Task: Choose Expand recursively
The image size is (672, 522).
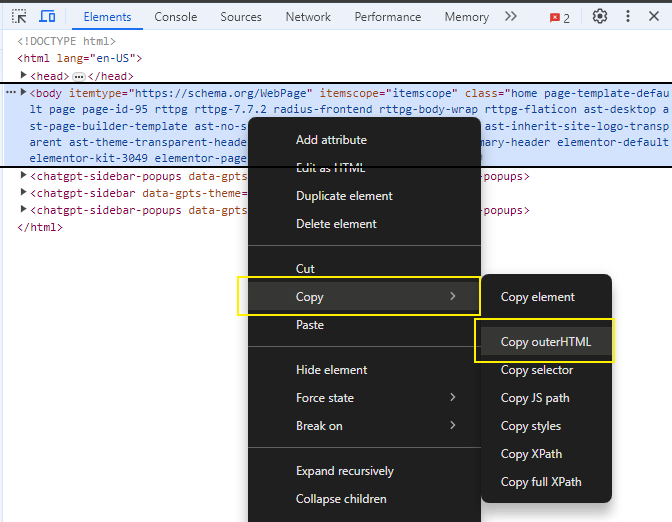Action: click(x=364, y=471)
